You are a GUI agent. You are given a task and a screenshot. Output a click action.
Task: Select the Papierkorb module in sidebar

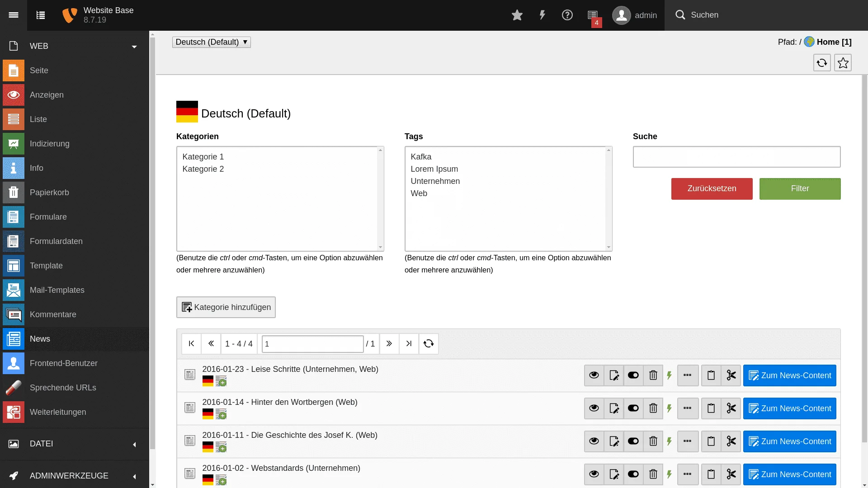coord(49,192)
